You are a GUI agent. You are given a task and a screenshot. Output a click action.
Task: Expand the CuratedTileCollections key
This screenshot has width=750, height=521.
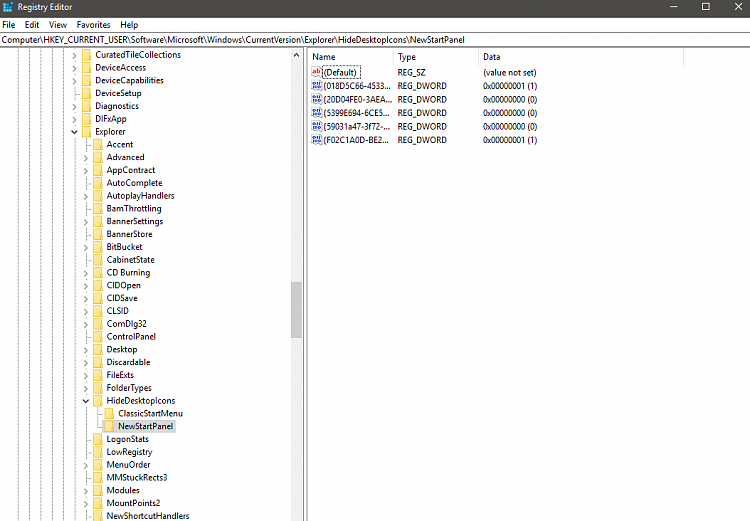(74, 55)
